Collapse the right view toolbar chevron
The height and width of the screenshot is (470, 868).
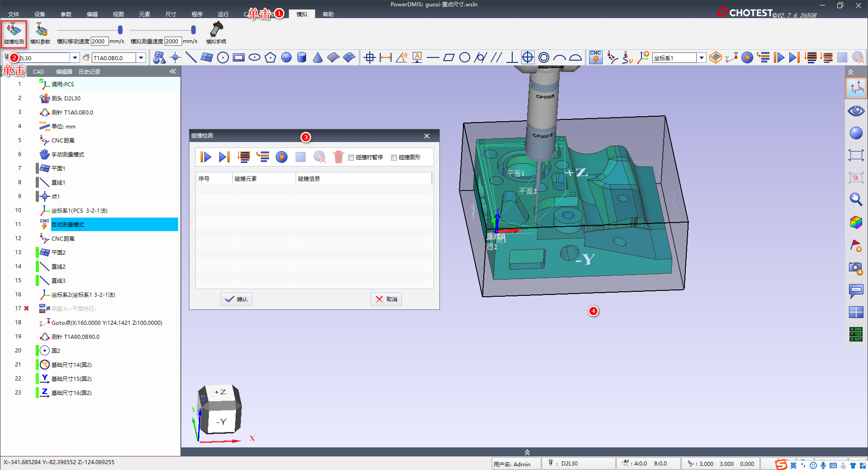click(850, 72)
